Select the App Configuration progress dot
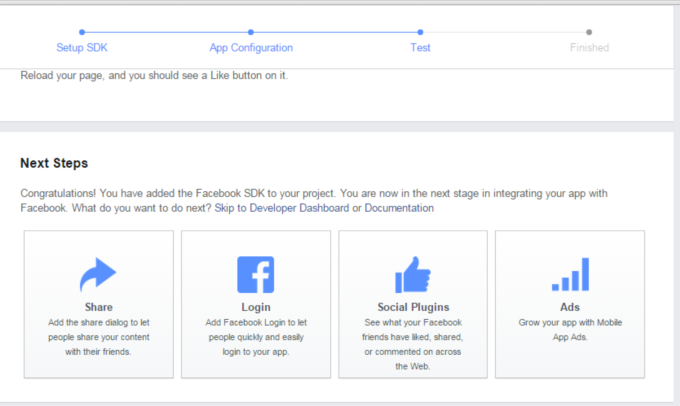Image resolution: width=680 pixels, height=406 pixels. [251, 32]
